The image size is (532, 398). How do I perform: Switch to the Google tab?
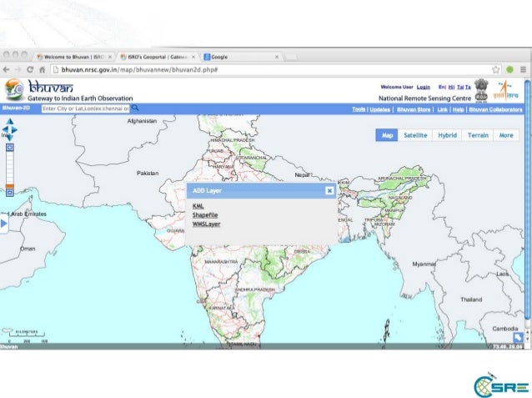(242, 57)
